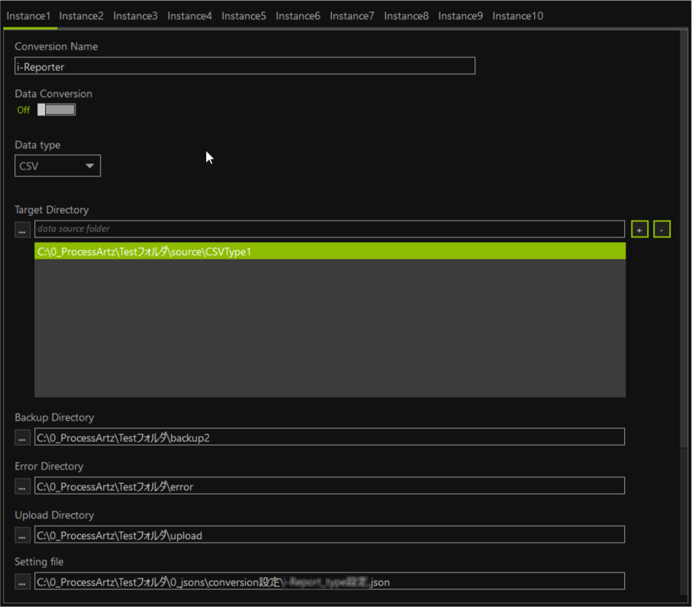Viewport: 692px width, 616px height.
Task: Open the Instance10 tab
Action: click(x=517, y=16)
